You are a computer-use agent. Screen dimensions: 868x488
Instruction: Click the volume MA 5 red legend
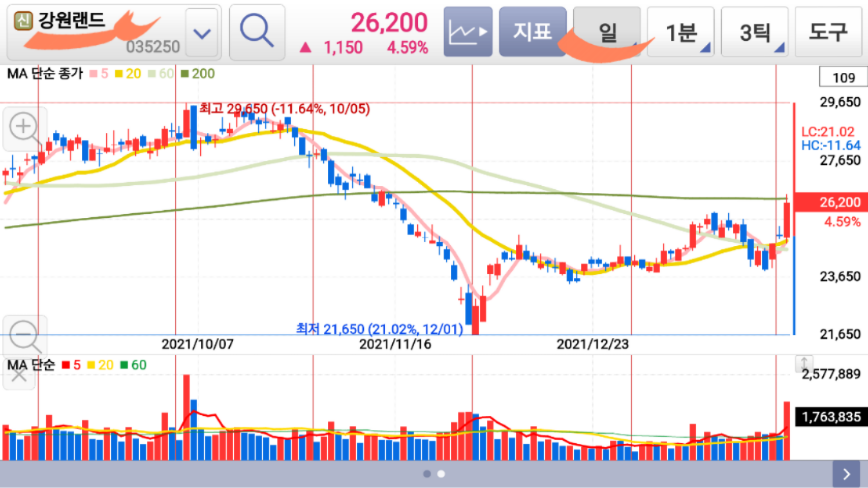[71, 365]
